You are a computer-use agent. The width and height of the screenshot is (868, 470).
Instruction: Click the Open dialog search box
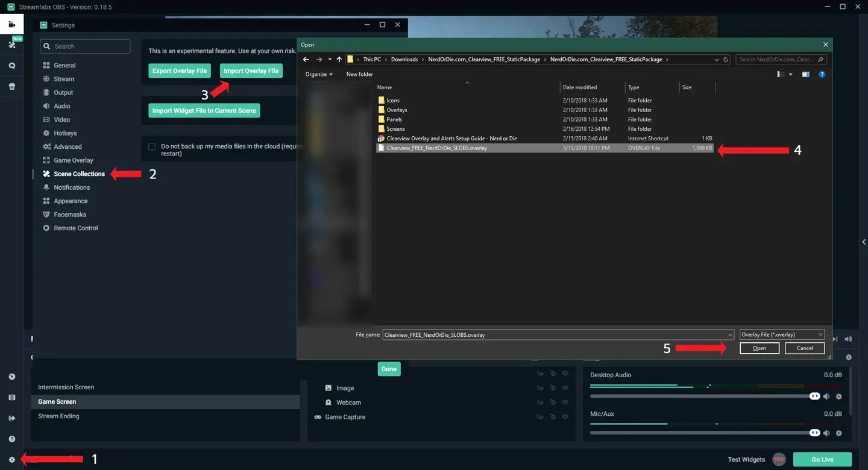782,60
